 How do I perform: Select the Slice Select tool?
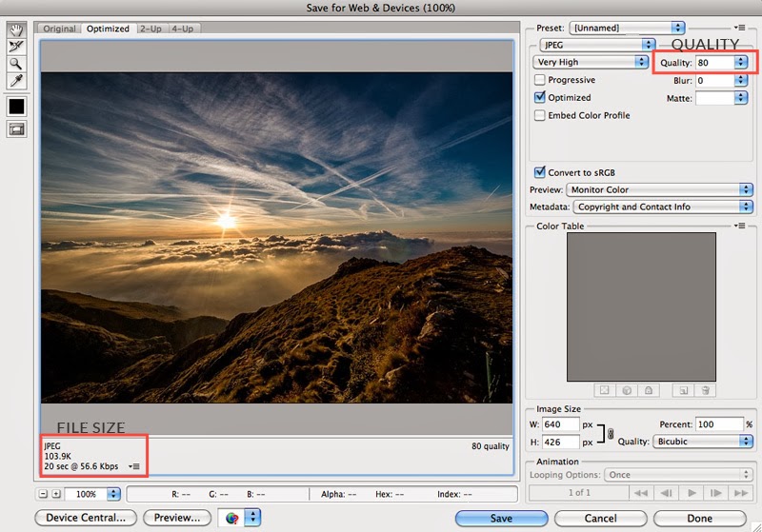(x=16, y=46)
